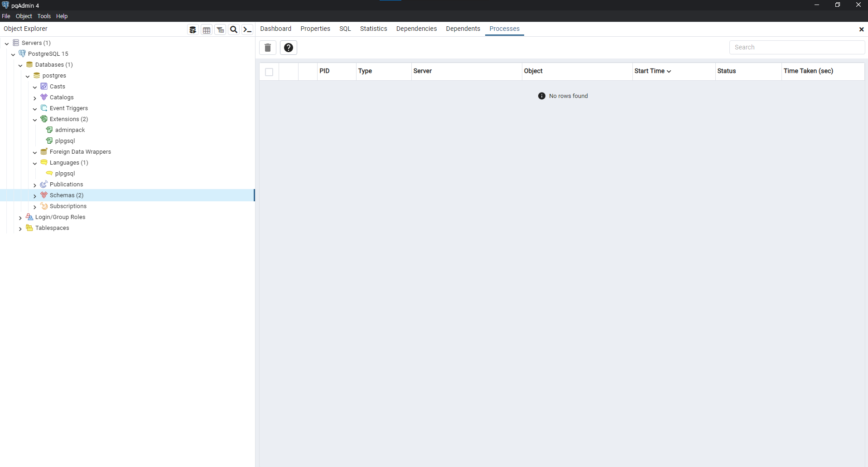The image size is (868, 467).
Task: Switch to the SQL tab
Action: point(345,29)
